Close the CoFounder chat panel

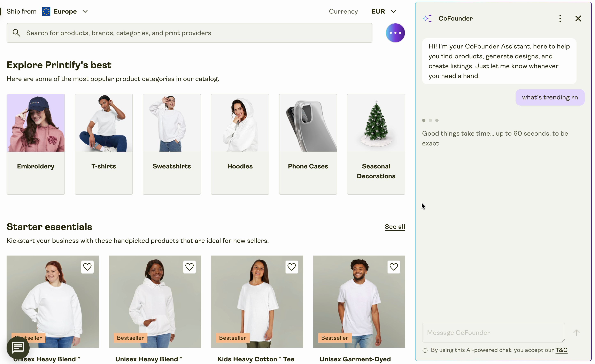tap(578, 18)
